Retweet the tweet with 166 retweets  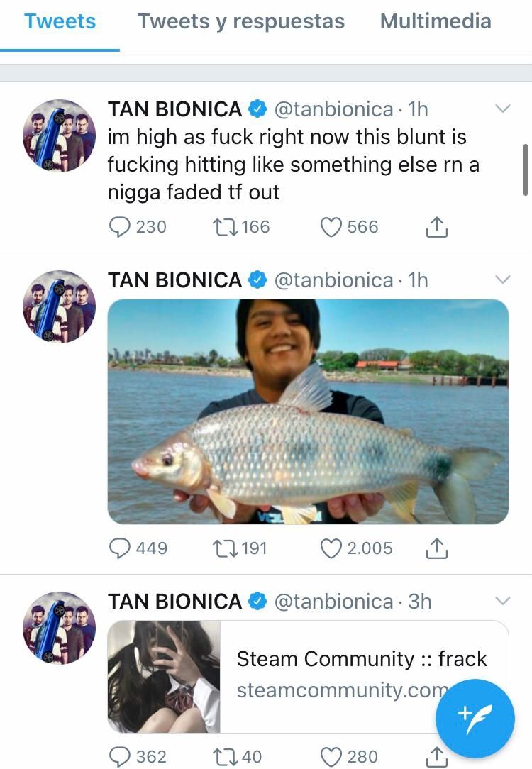click(x=224, y=227)
